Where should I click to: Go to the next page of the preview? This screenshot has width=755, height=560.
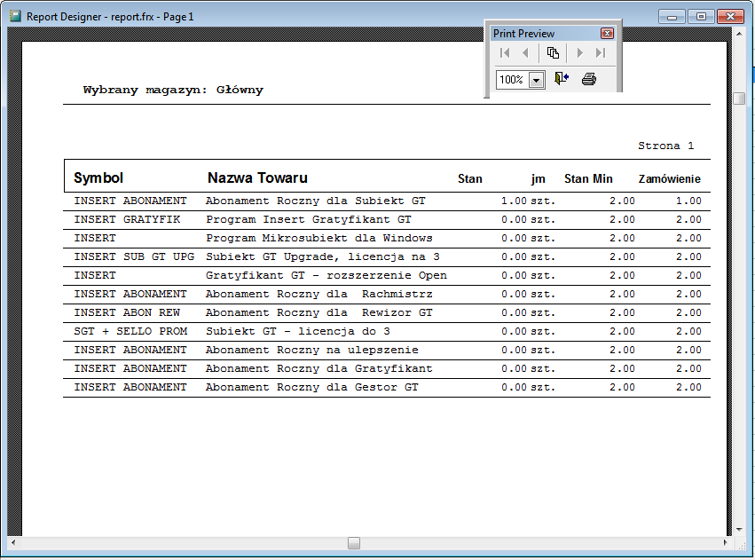[579, 53]
